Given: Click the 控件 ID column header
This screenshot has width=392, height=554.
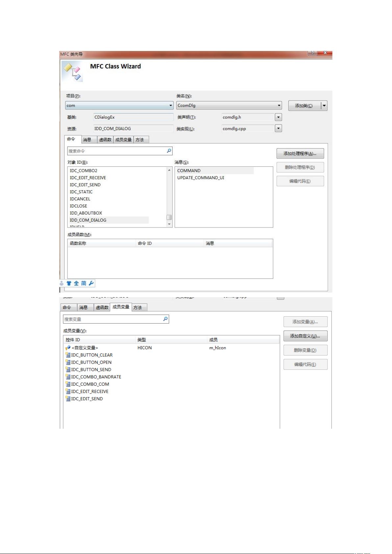Looking at the screenshot, I should pos(99,340).
